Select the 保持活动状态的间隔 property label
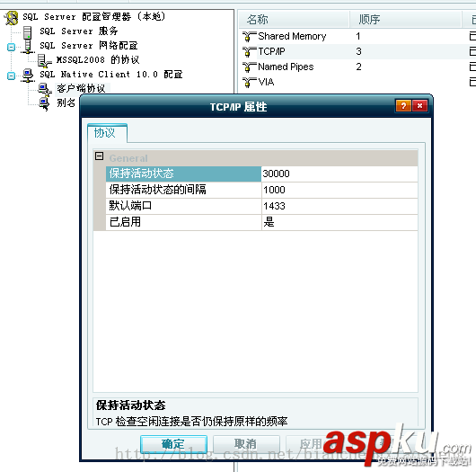476x472 pixels. [183, 190]
